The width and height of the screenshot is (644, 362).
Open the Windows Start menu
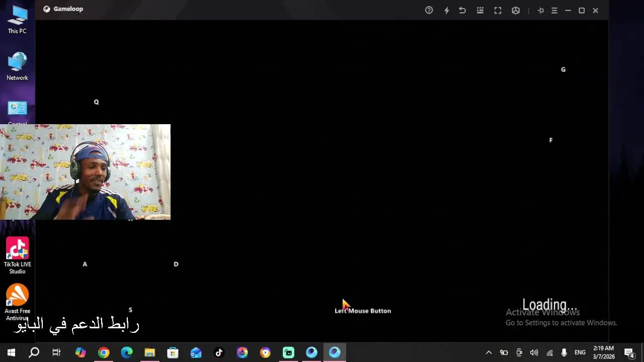tap(11, 352)
